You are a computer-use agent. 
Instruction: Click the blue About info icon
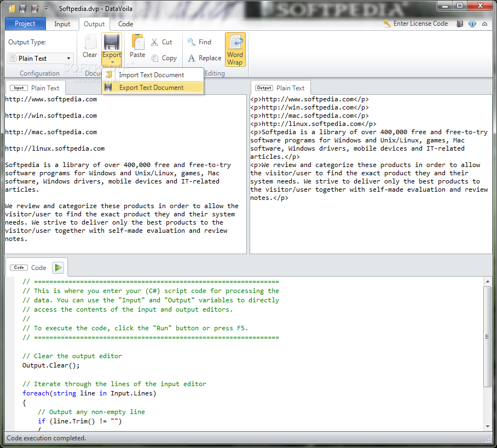coord(472,24)
